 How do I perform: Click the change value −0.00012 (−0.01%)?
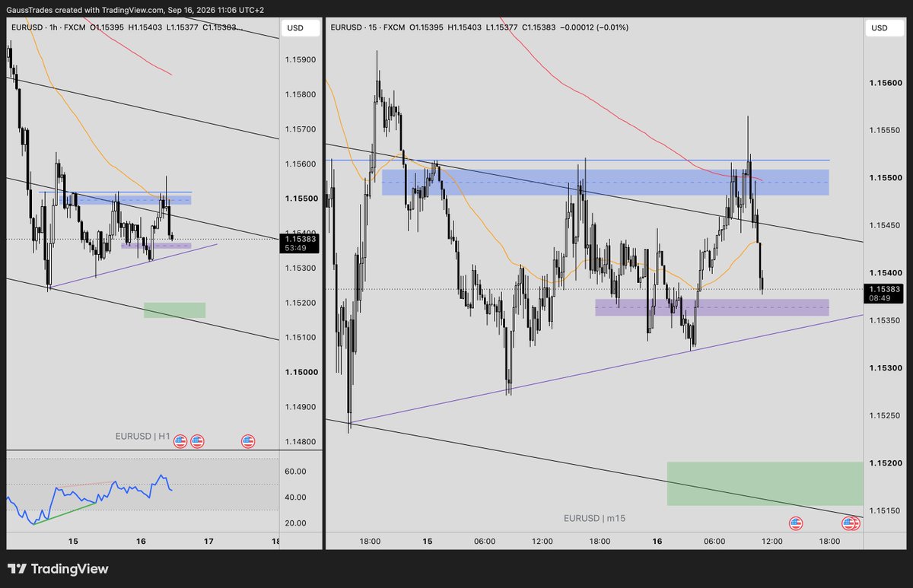(x=595, y=27)
